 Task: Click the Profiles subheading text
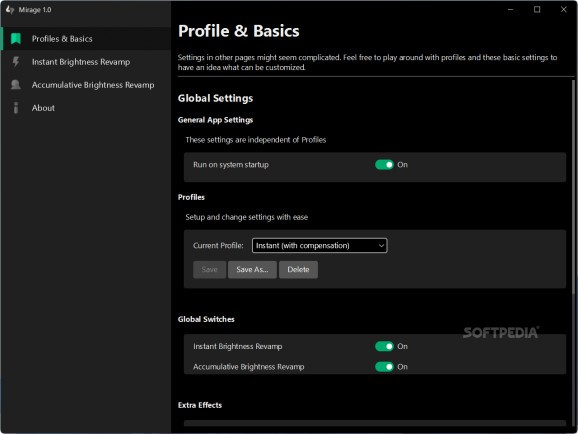tap(191, 197)
